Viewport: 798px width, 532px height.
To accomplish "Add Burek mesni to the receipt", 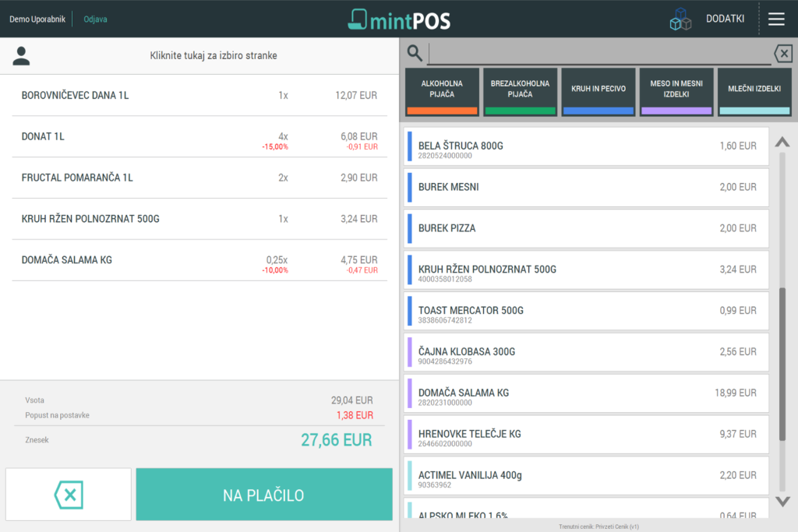I will 586,187.
